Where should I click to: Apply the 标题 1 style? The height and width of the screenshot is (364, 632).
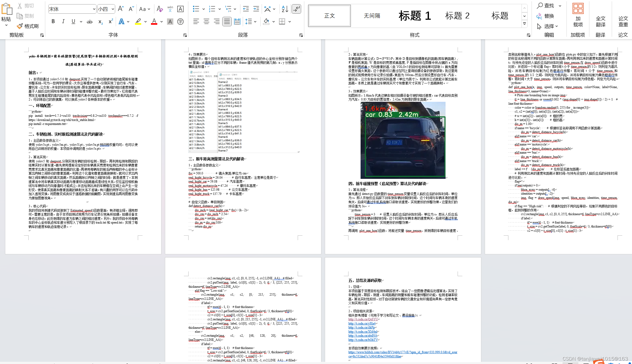[x=415, y=16]
